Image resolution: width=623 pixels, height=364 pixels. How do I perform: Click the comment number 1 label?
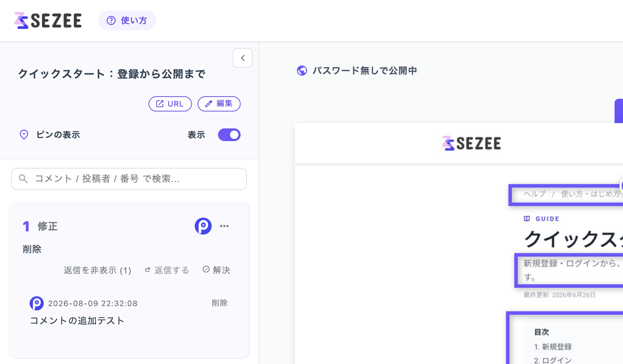point(26,226)
